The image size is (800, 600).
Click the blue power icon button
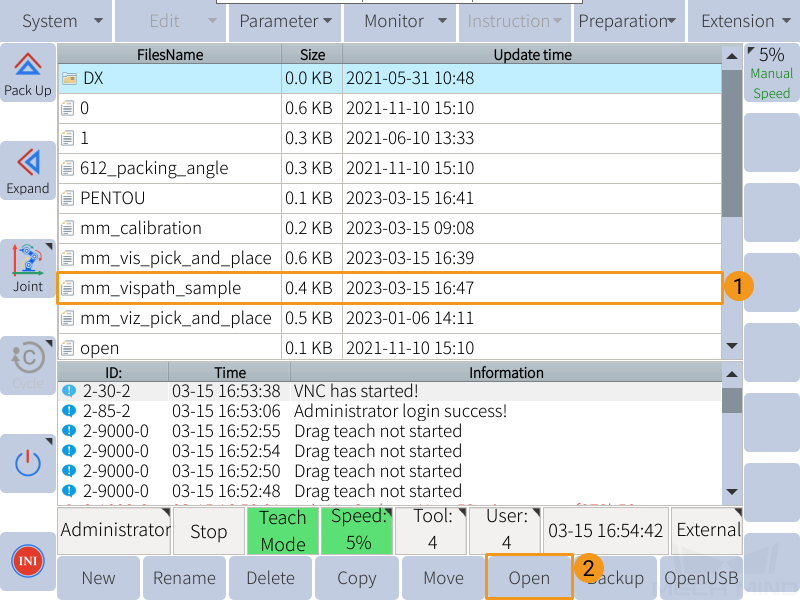28,463
